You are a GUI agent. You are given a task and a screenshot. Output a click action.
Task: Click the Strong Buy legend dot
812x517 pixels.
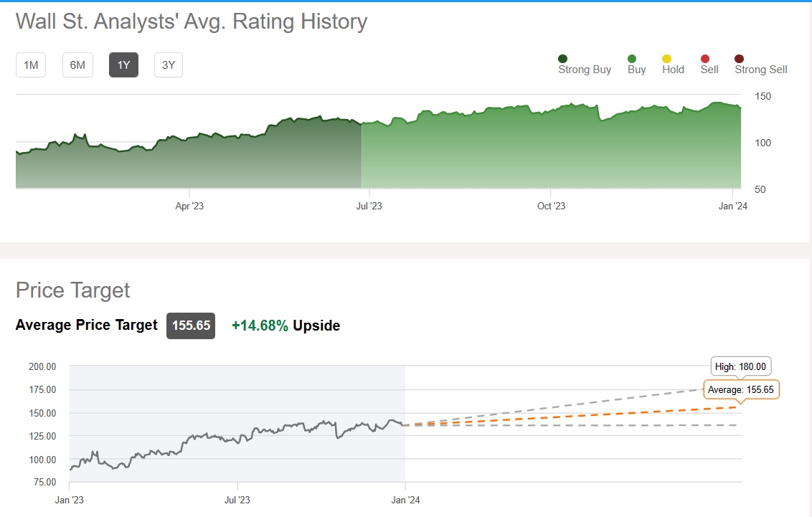(x=563, y=59)
